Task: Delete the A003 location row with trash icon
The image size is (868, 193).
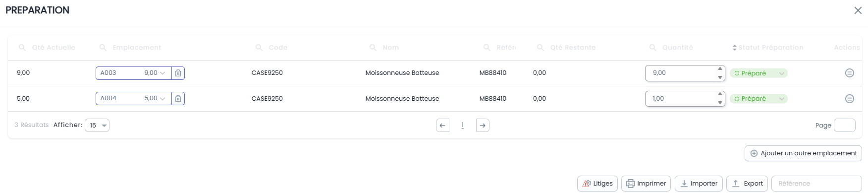Action: click(178, 73)
